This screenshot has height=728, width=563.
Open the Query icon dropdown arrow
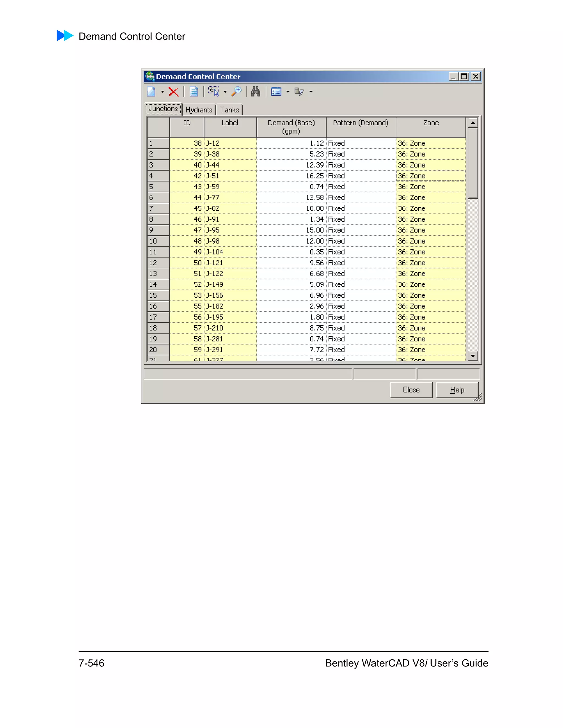coord(311,92)
